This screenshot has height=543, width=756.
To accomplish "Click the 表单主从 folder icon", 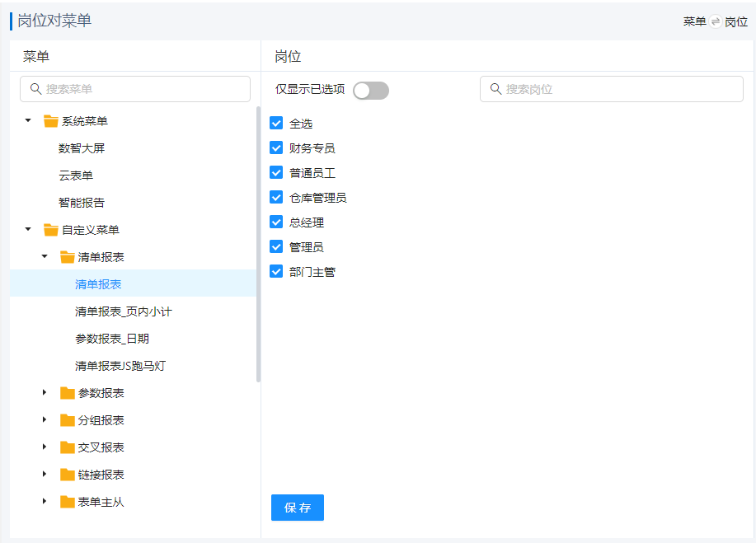I will [68, 502].
